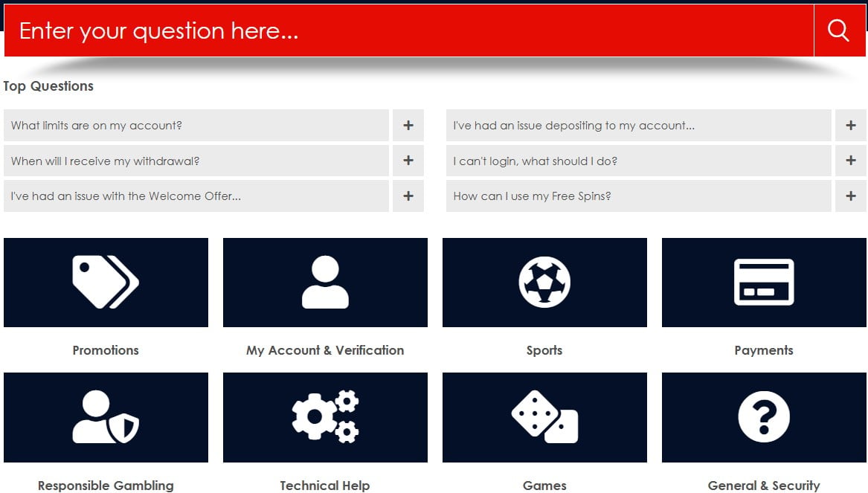
Task: Click the My Account & Verification label
Action: [325, 350]
